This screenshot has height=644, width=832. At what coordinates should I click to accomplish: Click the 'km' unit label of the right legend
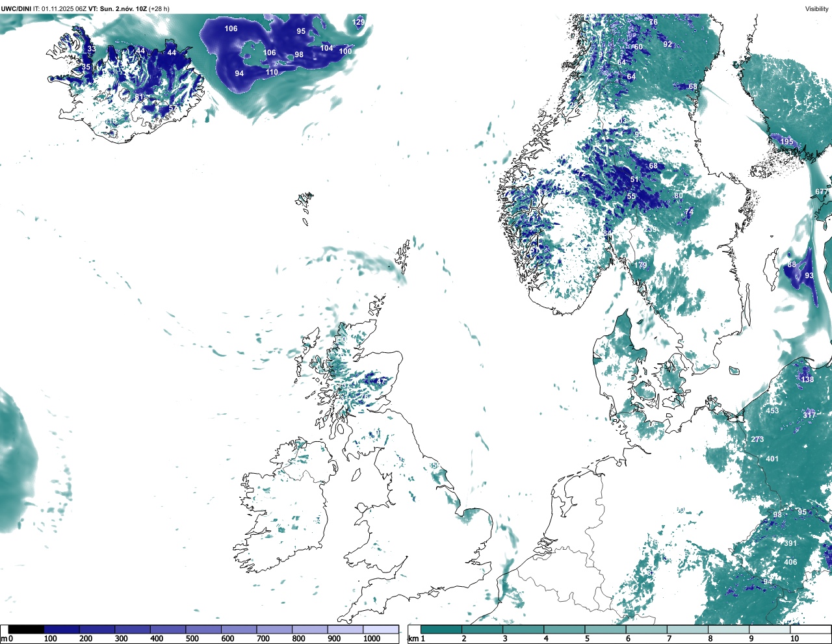coord(412,639)
